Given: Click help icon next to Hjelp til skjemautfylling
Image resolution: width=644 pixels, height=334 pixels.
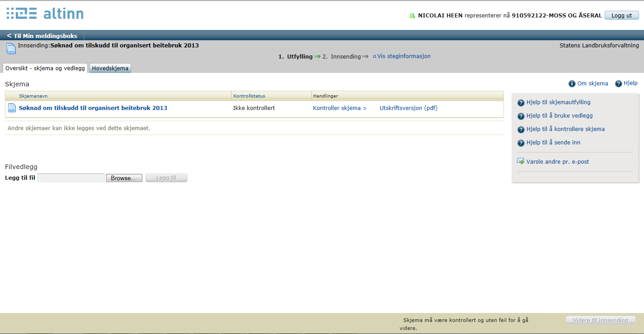Looking at the screenshot, I should [x=520, y=103].
